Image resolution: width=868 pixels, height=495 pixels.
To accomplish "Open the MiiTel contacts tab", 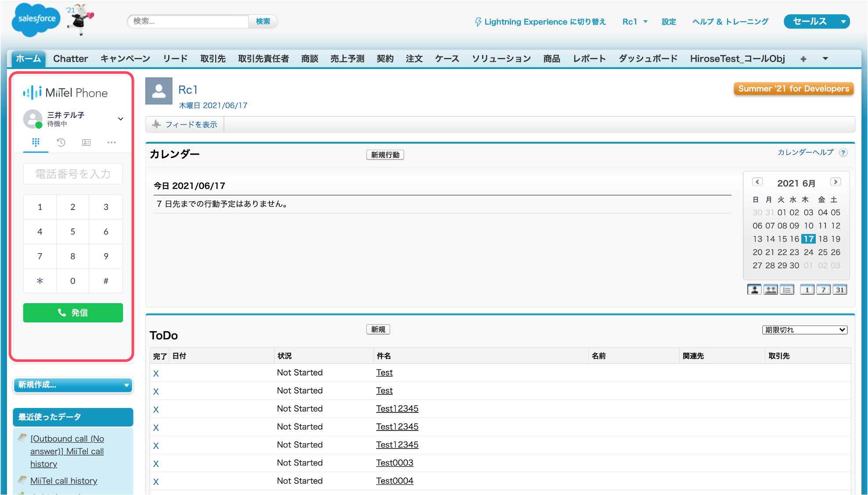I will (86, 142).
